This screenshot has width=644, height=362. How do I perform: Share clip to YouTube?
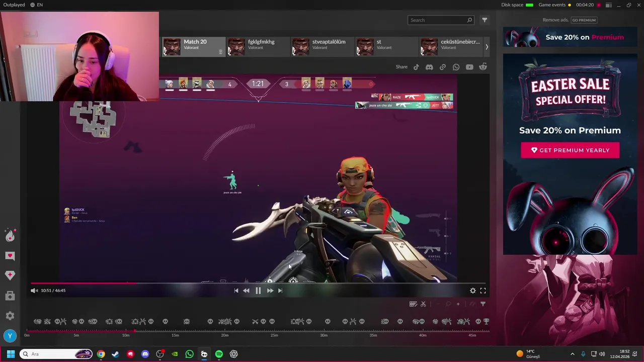point(469,67)
